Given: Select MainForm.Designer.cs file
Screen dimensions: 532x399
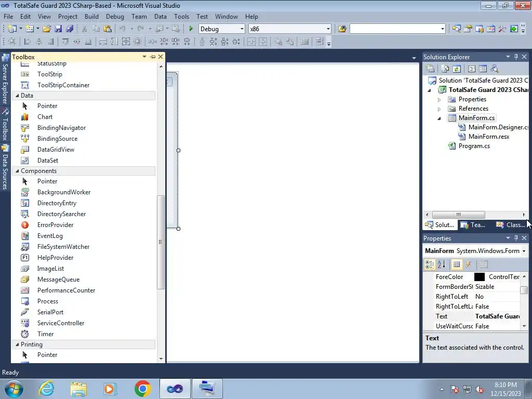Looking at the screenshot, I should point(498,127).
